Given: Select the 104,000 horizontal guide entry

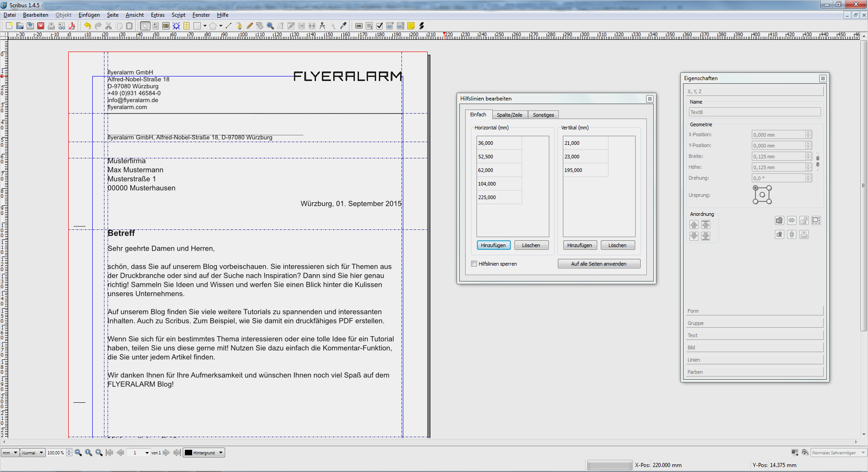Looking at the screenshot, I should pos(487,184).
